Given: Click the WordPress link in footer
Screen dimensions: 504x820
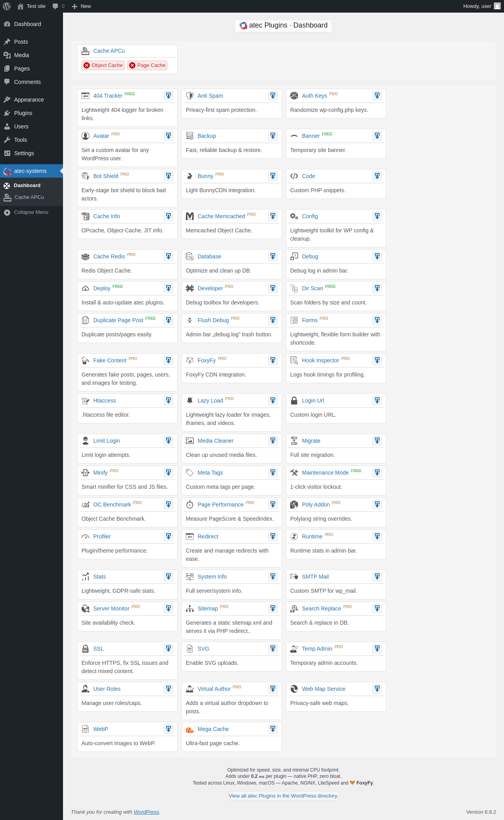Looking at the screenshot, I should coord(146,812).
